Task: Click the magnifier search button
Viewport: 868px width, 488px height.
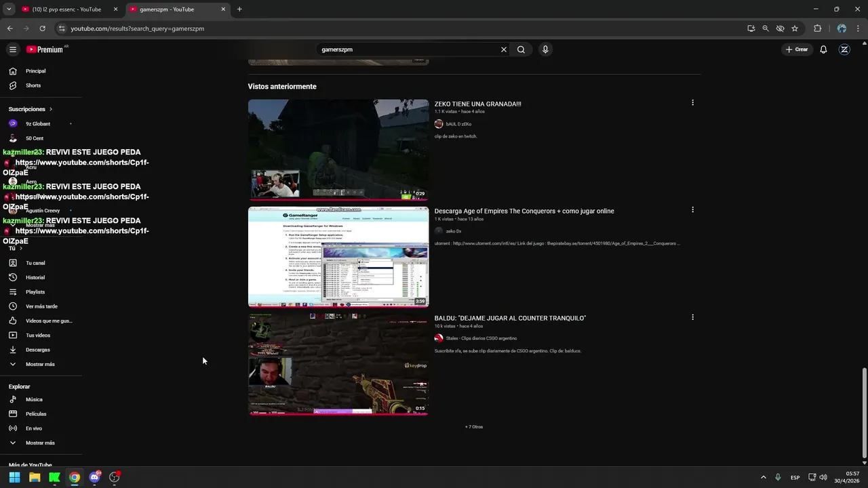Action: pos(521,49)
